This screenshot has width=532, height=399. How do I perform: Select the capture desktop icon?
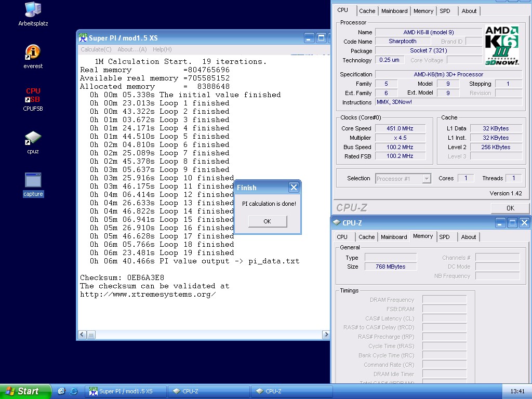pos(33,185)
